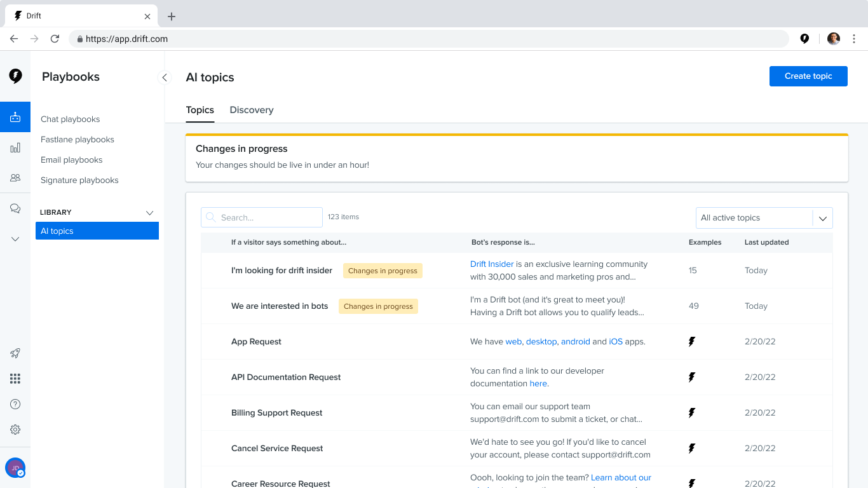
Task: Reload the page with browser refresh
Action: click(x=55, y=39)
